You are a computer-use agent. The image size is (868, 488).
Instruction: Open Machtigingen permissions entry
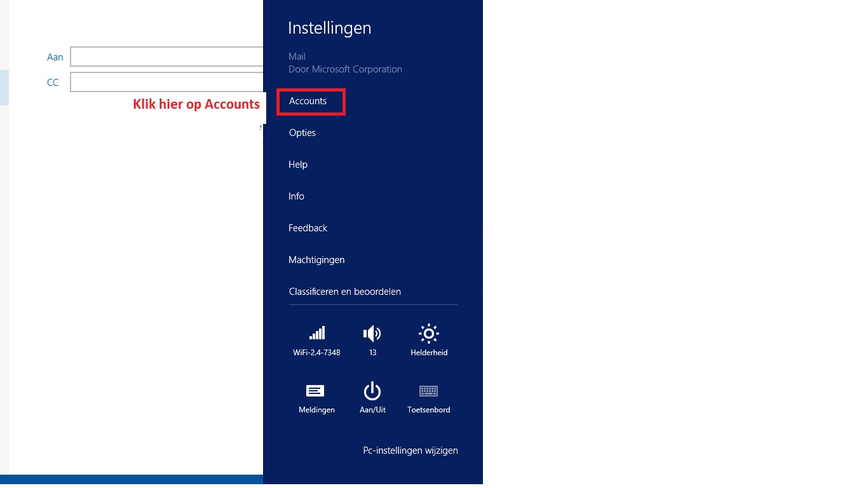[316, 260]
